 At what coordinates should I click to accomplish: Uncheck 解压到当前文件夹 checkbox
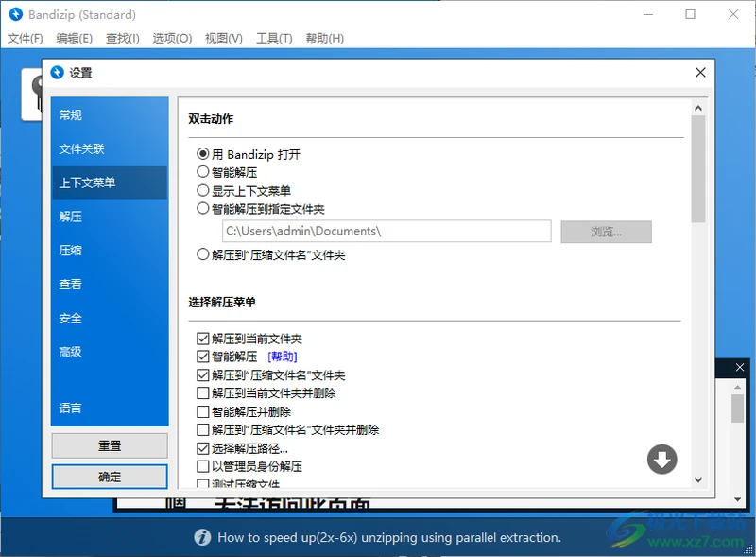click(203, 339)
